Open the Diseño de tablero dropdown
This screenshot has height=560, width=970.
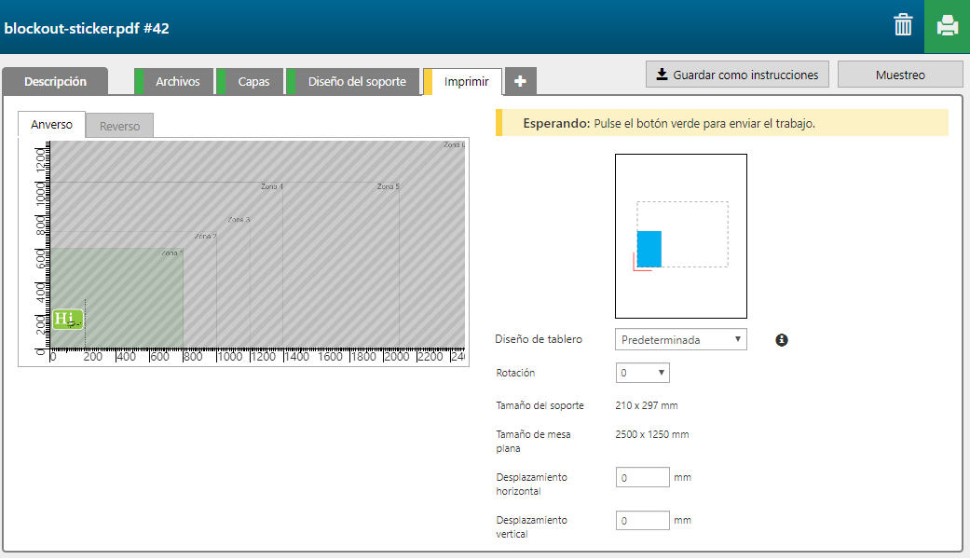680,340
